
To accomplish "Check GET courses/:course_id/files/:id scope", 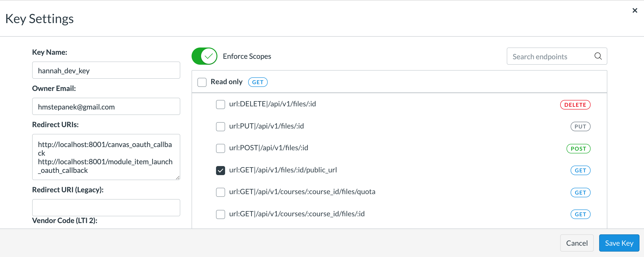I will click(220, 214).
